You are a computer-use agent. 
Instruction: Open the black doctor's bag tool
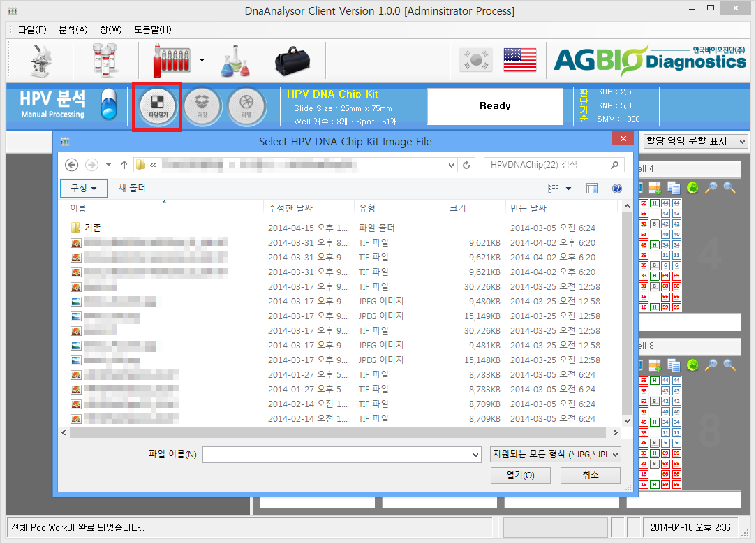pos(292,61)
